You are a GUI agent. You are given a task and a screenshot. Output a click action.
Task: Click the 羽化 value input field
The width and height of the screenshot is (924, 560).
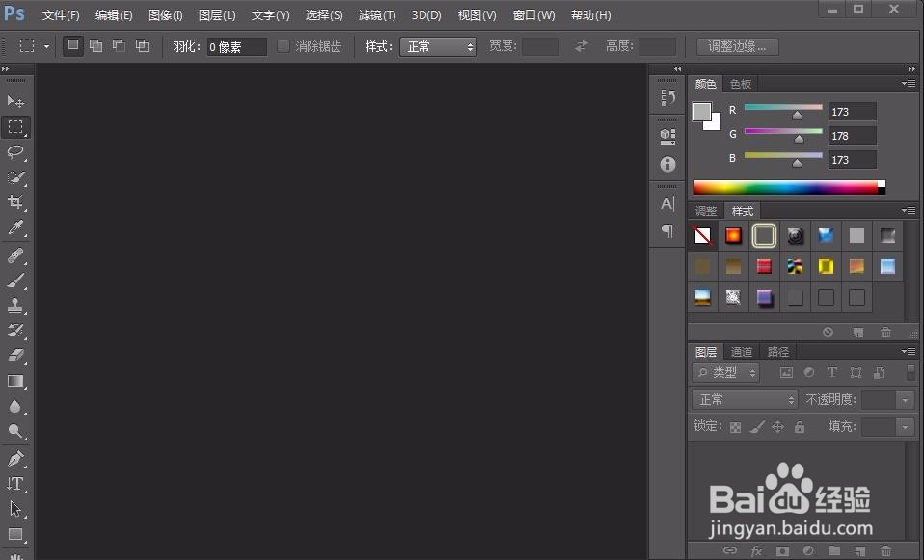coord(236,45)
